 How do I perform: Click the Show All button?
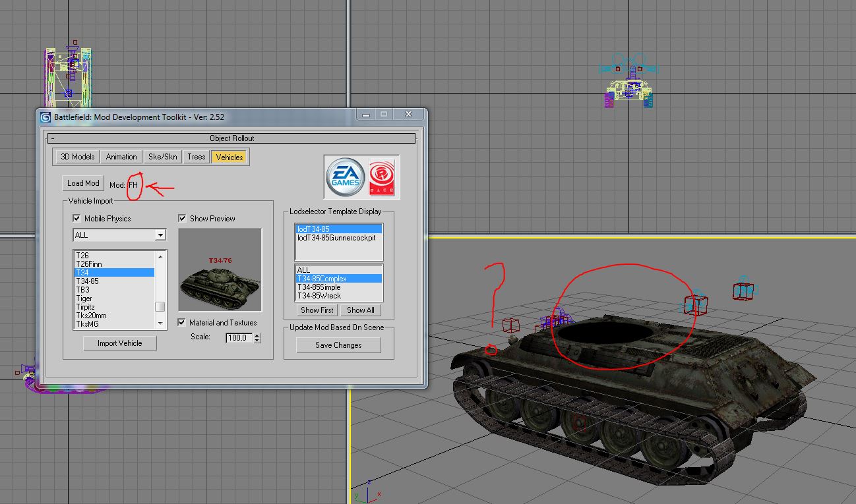pos(361,310)
